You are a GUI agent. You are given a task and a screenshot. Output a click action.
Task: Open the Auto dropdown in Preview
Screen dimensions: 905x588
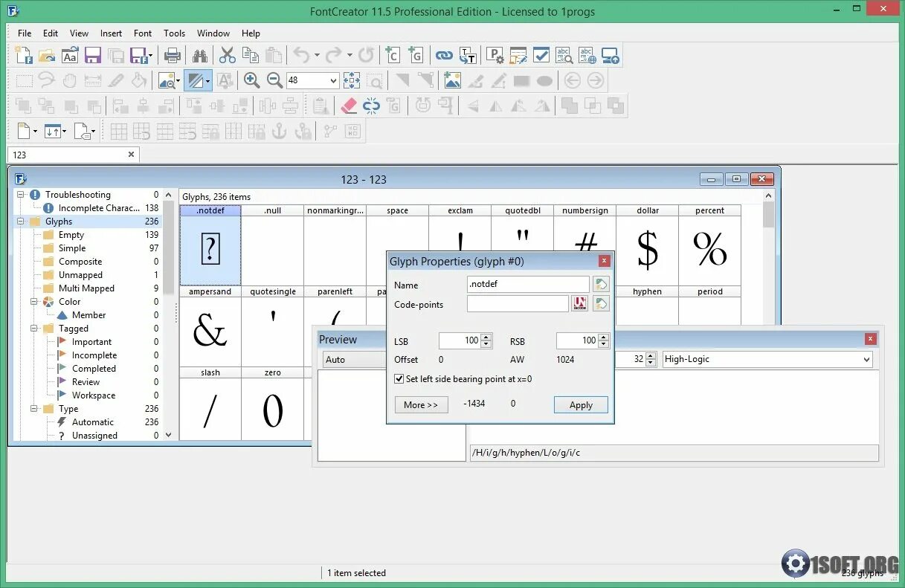point(354,359)
